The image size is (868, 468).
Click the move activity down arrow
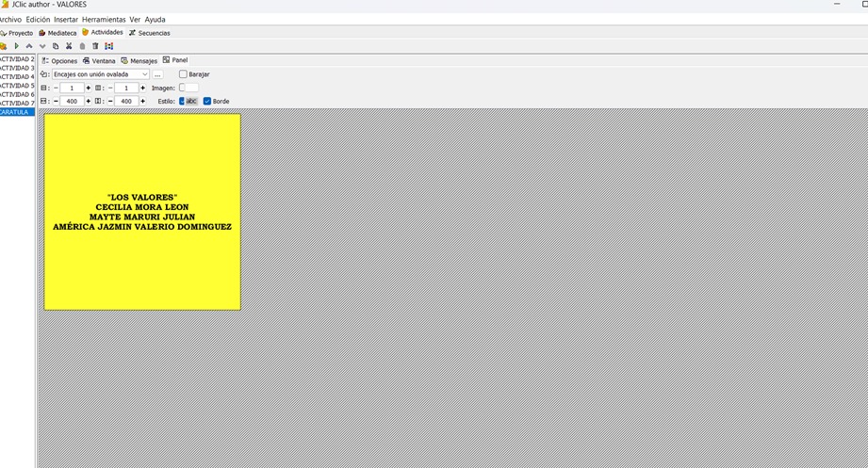[x=42, y=46]
